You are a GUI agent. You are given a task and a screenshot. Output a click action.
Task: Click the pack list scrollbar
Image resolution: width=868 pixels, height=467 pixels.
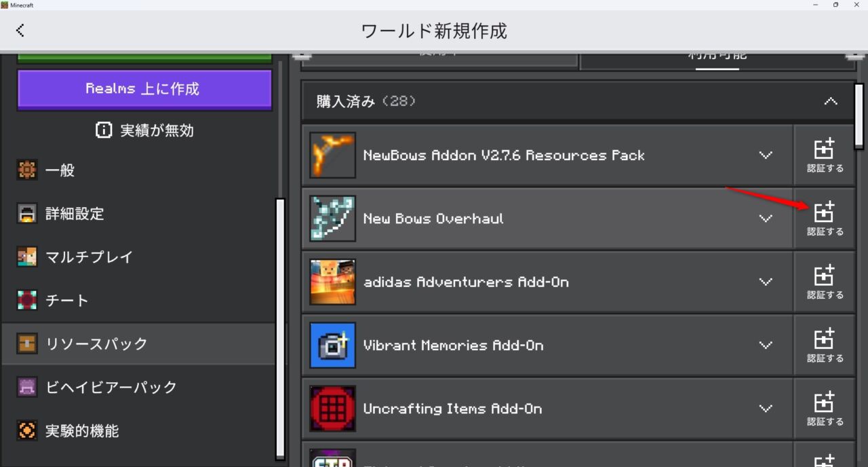859,115
